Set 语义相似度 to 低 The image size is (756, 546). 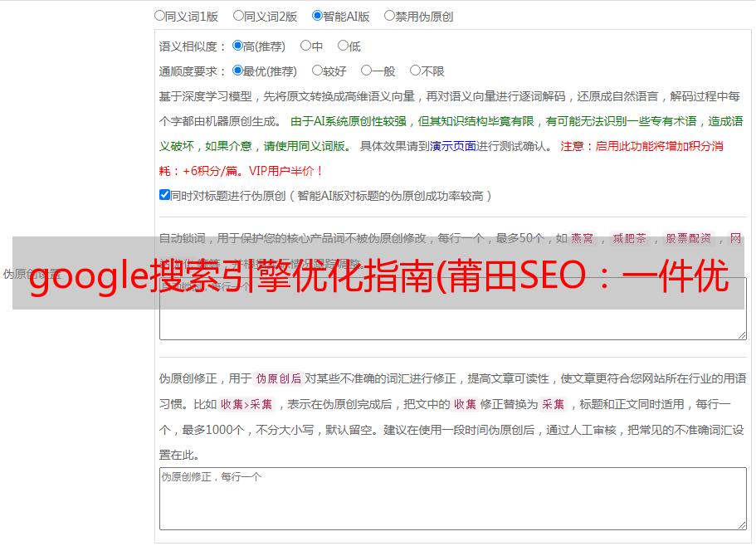click(343, 46)
